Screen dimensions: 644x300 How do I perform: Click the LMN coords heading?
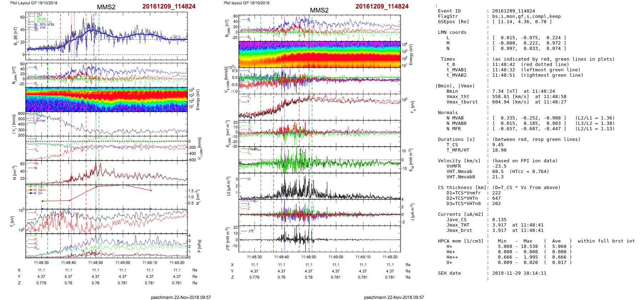pos(452,32)
